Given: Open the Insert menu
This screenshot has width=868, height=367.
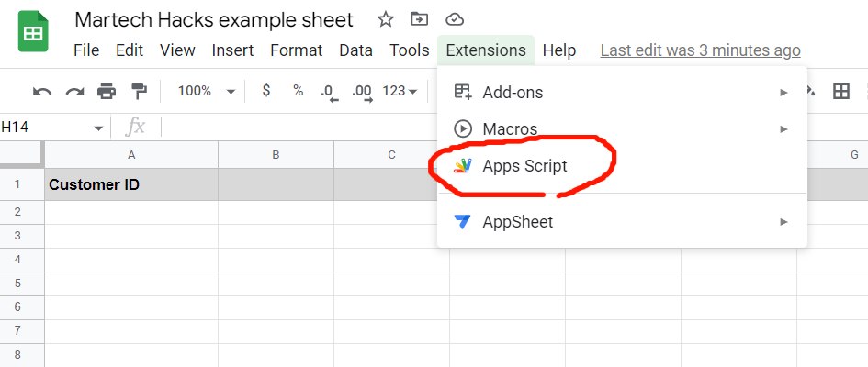Looking at the screenshot, I should click(232, 50).
